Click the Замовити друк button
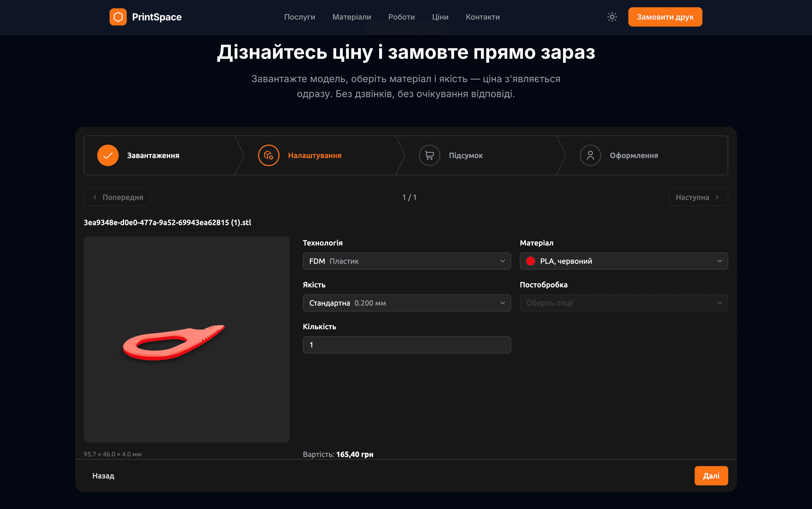812x509 pixels. (665, 17)
